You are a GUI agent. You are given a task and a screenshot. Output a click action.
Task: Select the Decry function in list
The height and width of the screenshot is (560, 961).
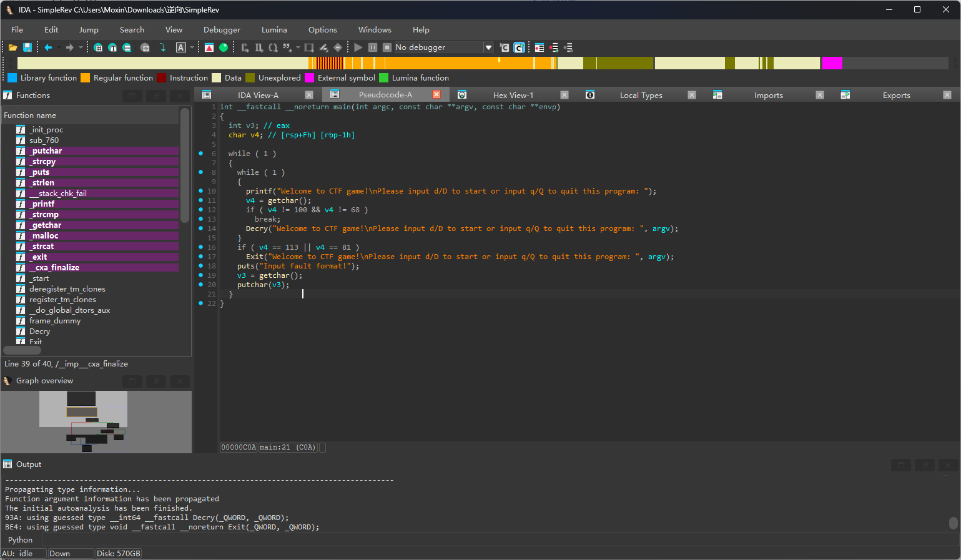[x=39, y=332]
